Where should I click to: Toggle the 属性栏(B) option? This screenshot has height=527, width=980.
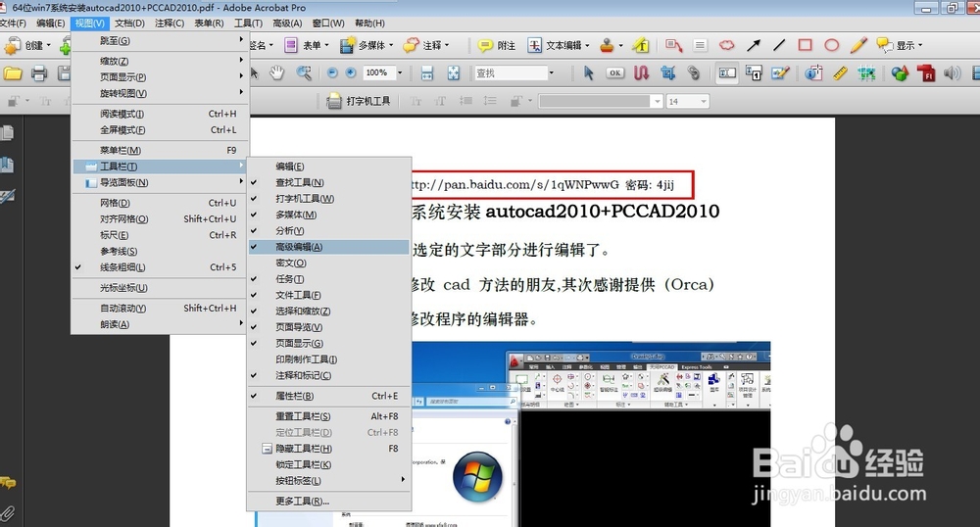(x=328, y=396)
